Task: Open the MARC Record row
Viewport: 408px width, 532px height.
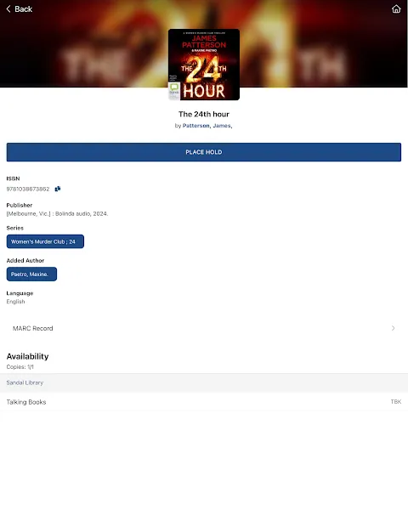Action: click(x=204, y=328)
